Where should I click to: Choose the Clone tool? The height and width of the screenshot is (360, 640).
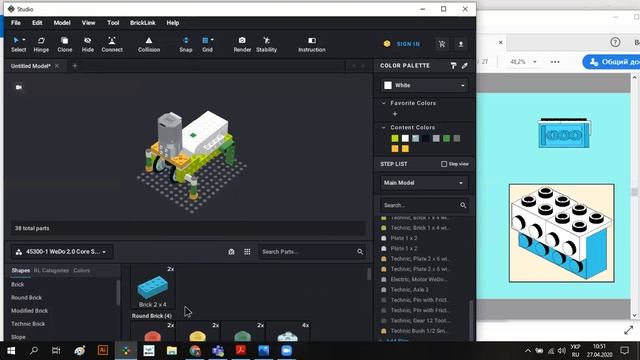64,44
